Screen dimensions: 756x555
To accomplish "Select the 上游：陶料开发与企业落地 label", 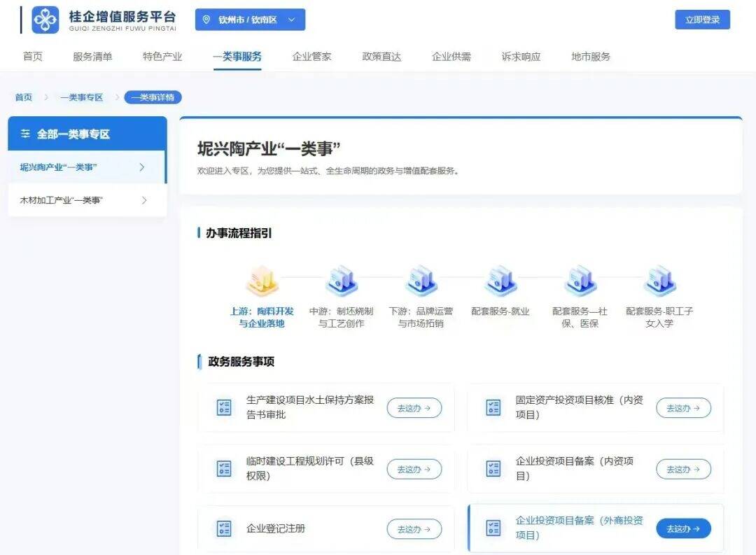I will tap(262, 317).
